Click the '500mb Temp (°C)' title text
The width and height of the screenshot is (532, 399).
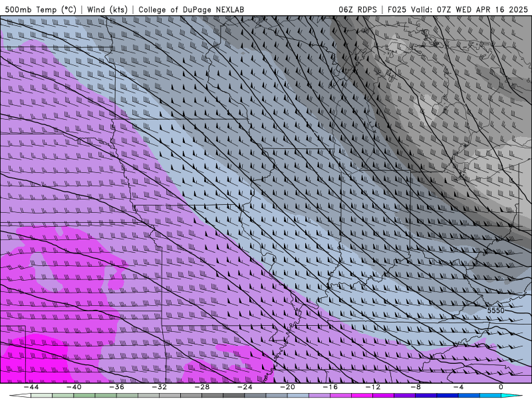coord(41,10)
